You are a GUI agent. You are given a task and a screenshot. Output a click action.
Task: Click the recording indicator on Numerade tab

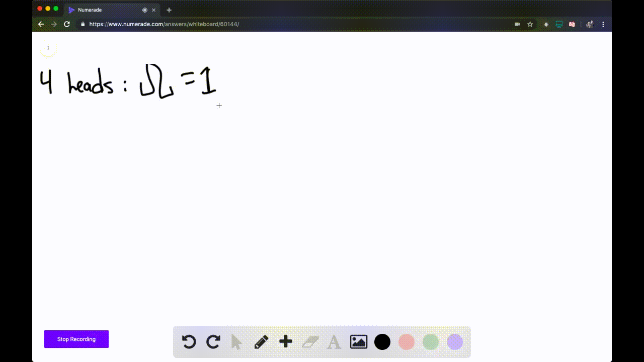[x=145, y=10]
